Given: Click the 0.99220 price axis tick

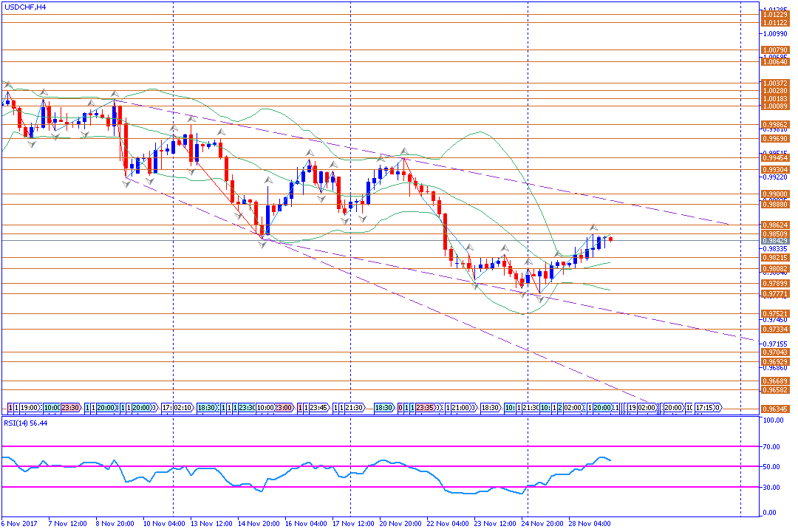Looking at the screenshot, I should click(776, 177).
